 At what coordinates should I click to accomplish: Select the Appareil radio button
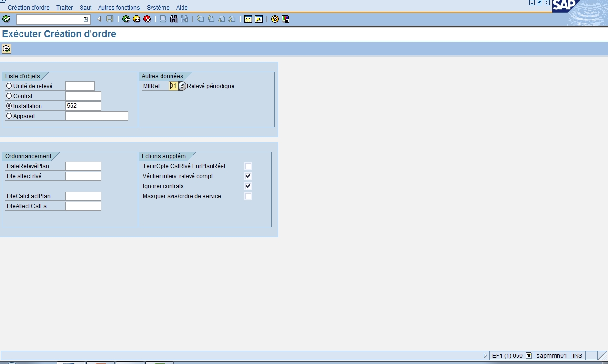[x=9, y=116]
